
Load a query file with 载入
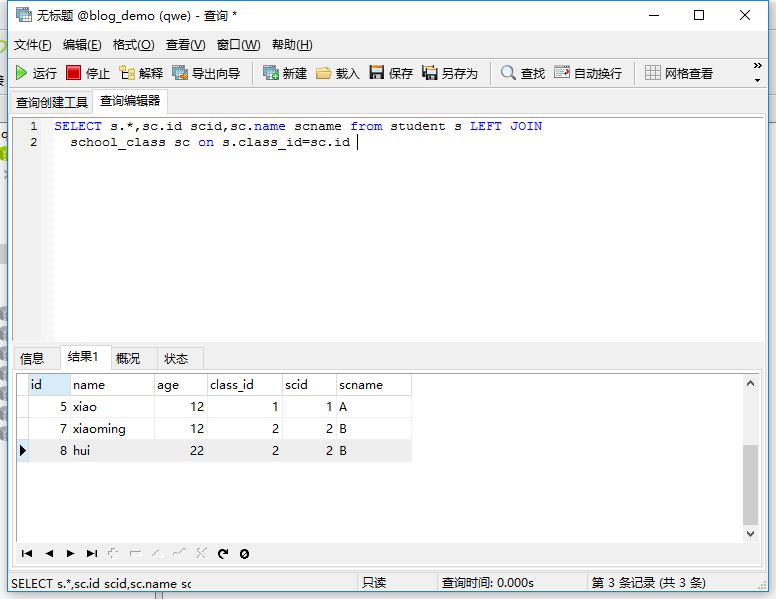337,73
